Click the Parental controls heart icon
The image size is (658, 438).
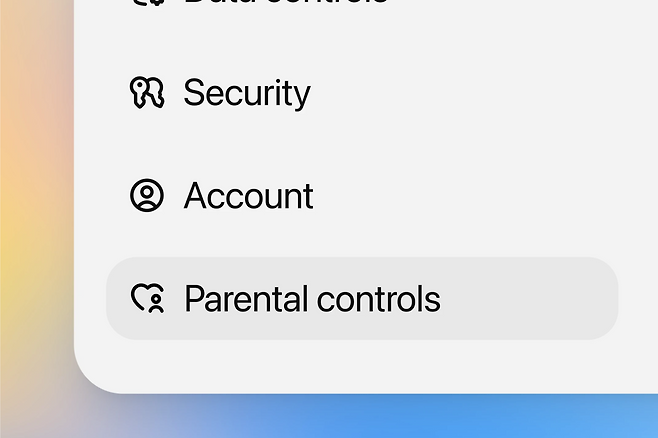[x=146, y=298]
